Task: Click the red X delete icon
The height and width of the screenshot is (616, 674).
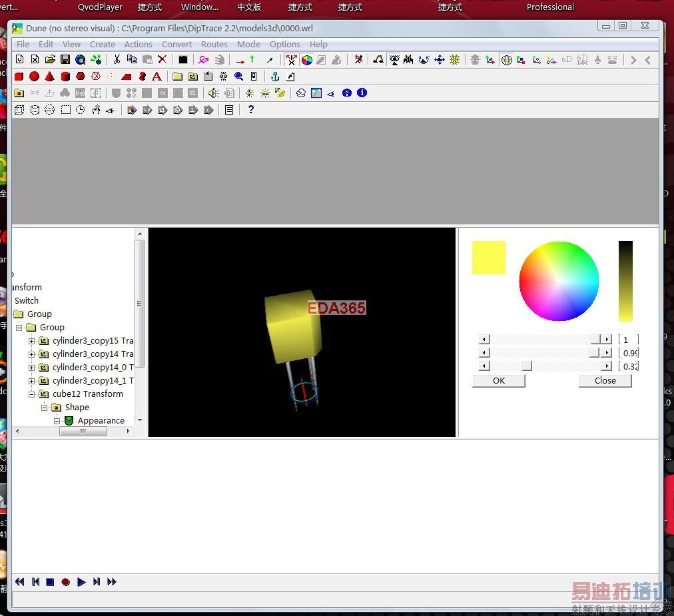Action: point(162,60)
